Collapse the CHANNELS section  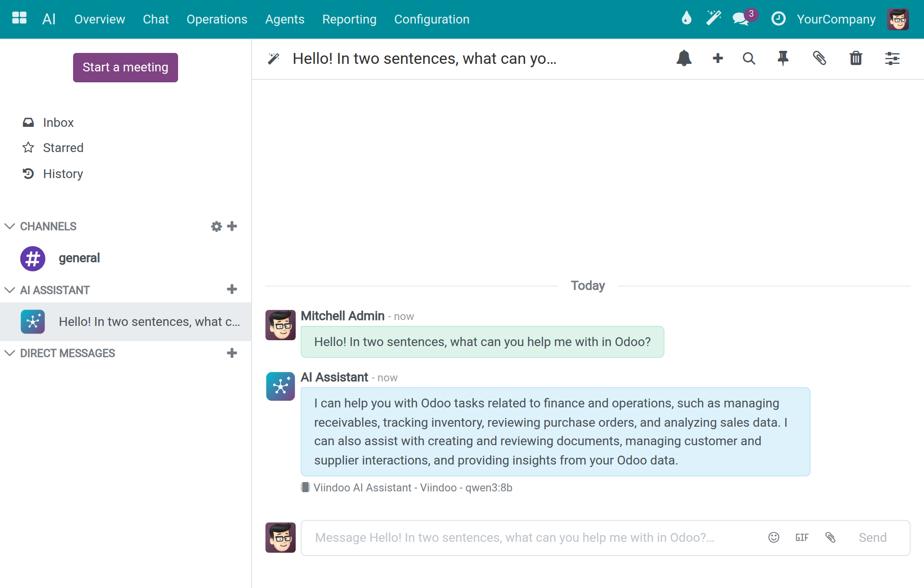tap(10, 226)
